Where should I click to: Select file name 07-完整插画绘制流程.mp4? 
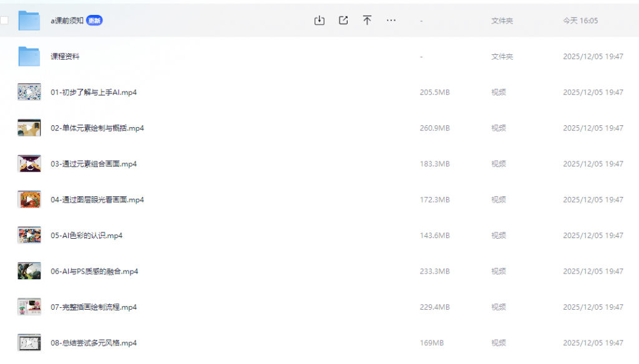click(94, 307)
